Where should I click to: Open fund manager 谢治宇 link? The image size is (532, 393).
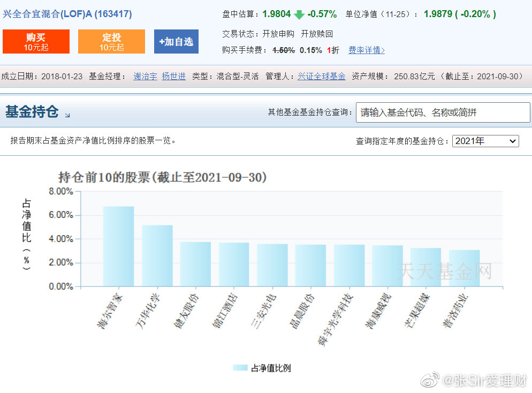(x=145, y=77)
